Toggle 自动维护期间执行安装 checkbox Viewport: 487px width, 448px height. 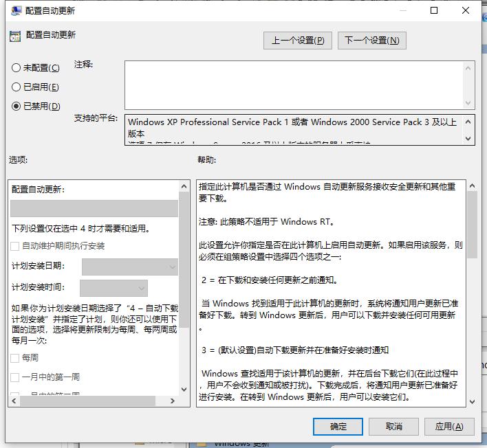14,247
